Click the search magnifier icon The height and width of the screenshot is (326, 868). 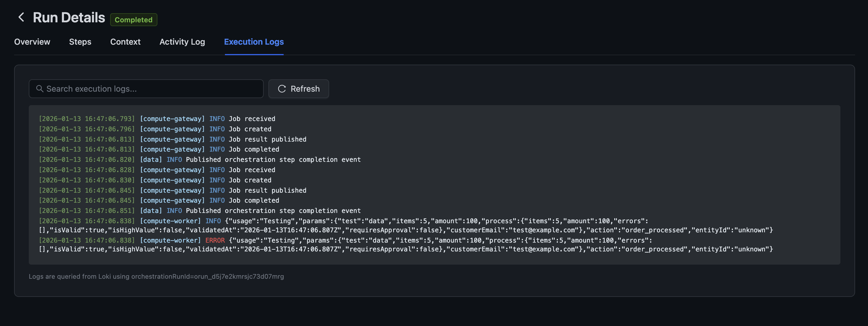(x=39, y=89)
